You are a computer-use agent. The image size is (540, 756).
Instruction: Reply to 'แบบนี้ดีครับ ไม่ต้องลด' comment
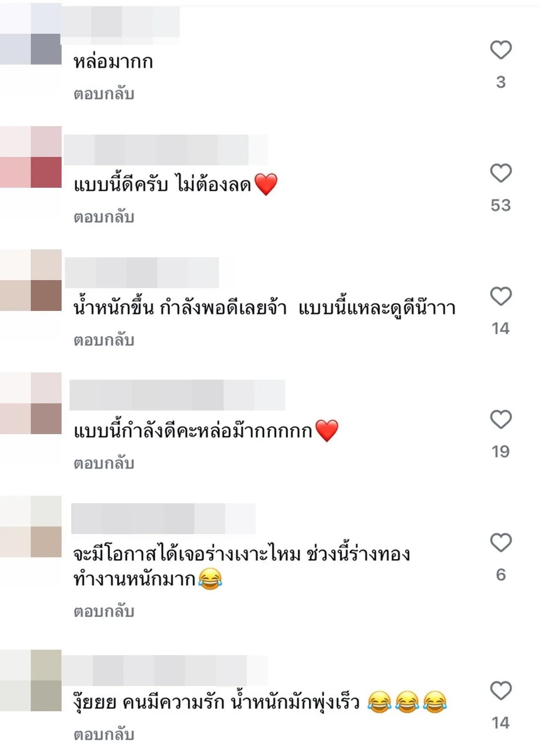104,217
